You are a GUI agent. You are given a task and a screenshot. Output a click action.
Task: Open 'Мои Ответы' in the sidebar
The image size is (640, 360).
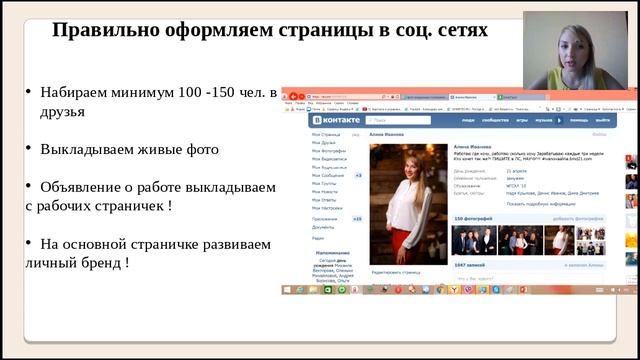coord(324,200)
